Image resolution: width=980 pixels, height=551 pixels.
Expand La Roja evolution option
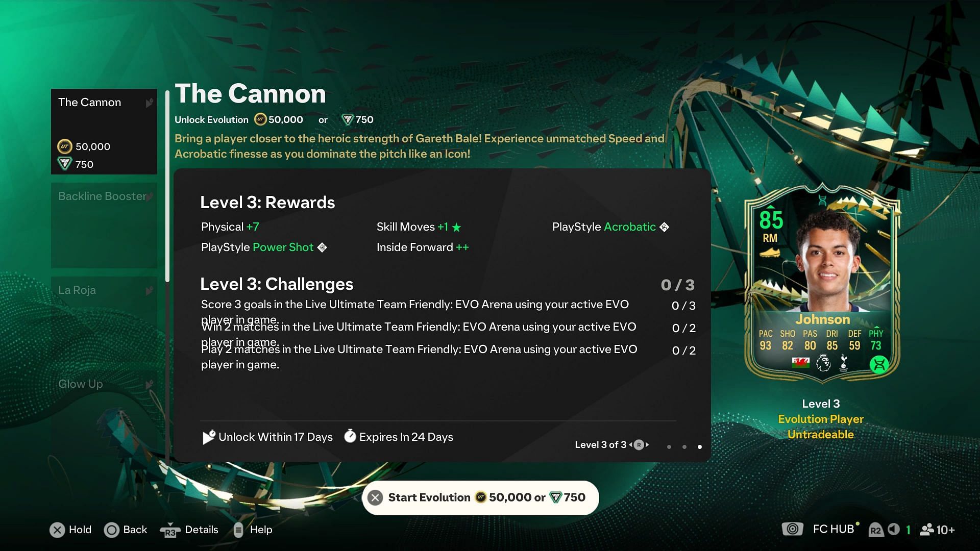(x=103, y=290)
